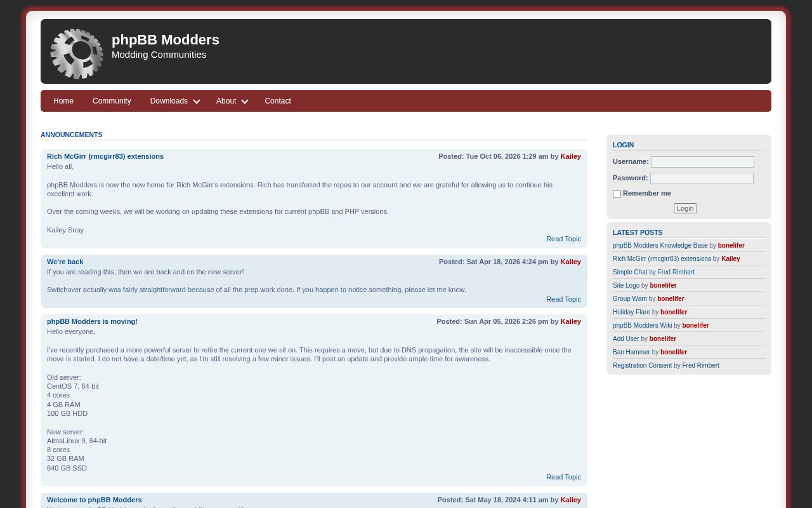The height and width of the screenshot is (508, 812).
Task: Open bonelifer's profile beside Site Logo
Action: 663,286
